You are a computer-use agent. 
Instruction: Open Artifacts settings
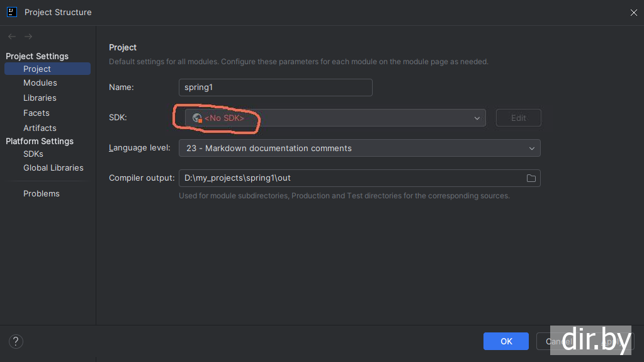click(40, 128)
